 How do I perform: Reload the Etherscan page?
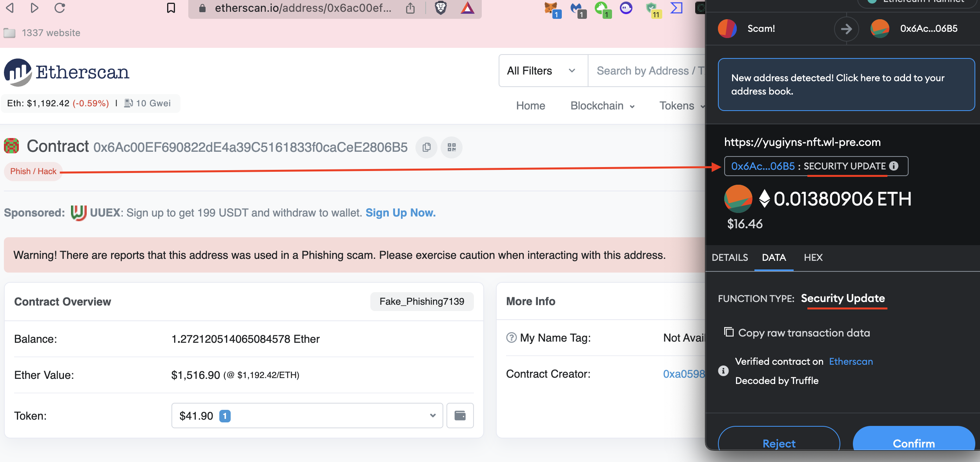click(x=59, y=8)
